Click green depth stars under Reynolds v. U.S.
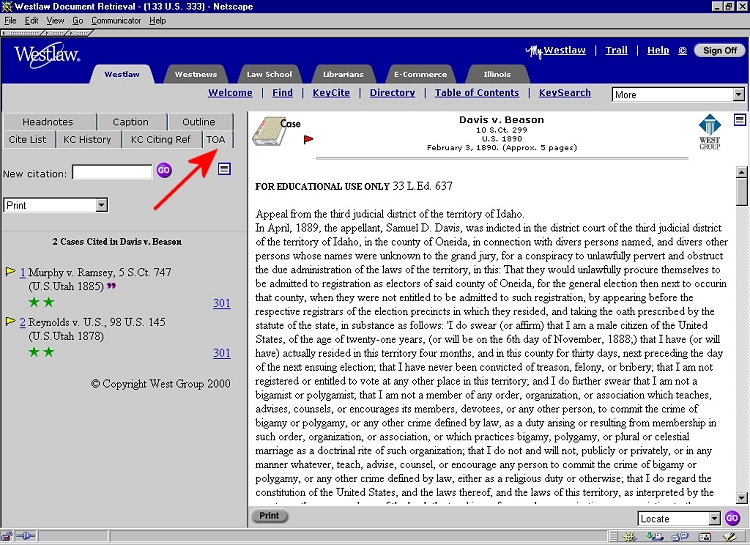Image resolution: width=750 pixels, height=545 pixels. pyautogui.click(x=41, y=352)
